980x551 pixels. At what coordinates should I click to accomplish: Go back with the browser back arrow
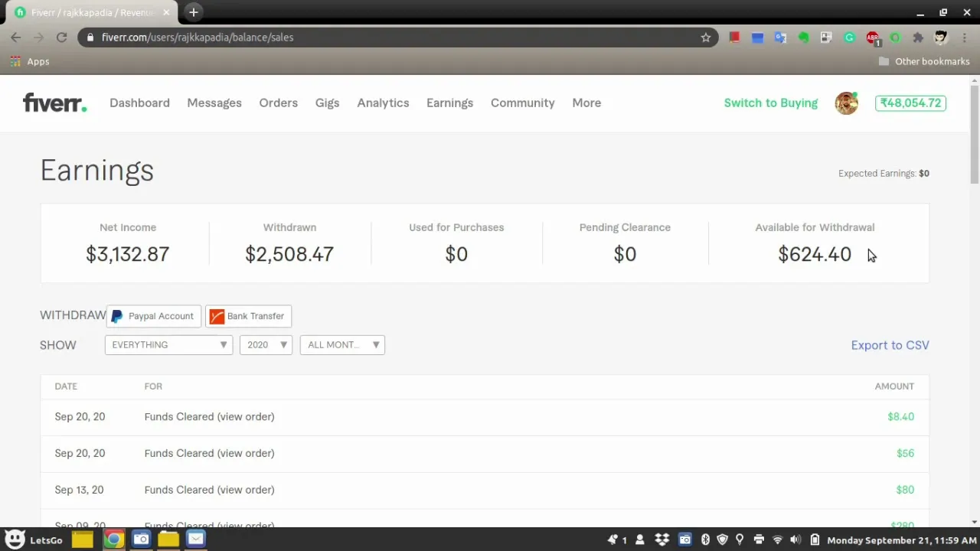point(16,37)
